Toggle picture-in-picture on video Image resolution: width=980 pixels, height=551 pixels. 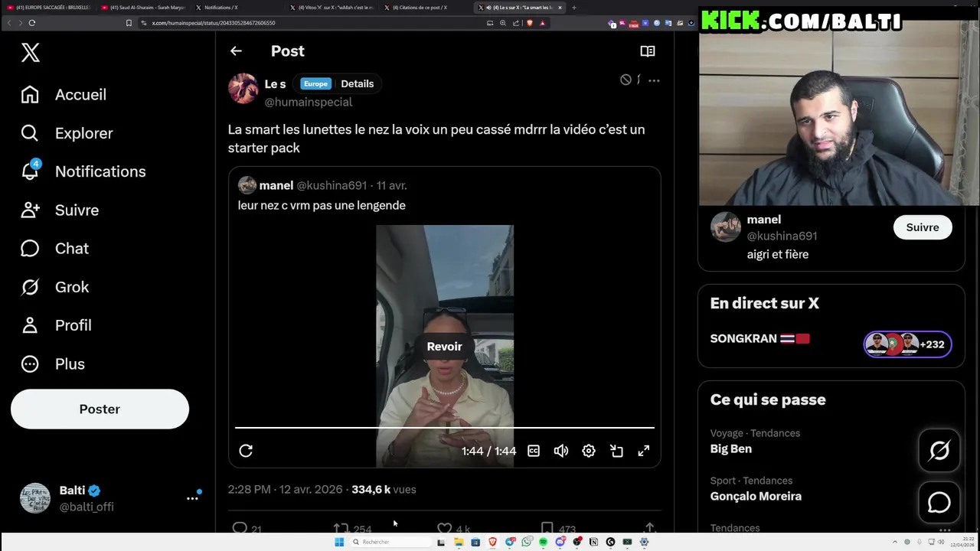[x=616, y=451]
